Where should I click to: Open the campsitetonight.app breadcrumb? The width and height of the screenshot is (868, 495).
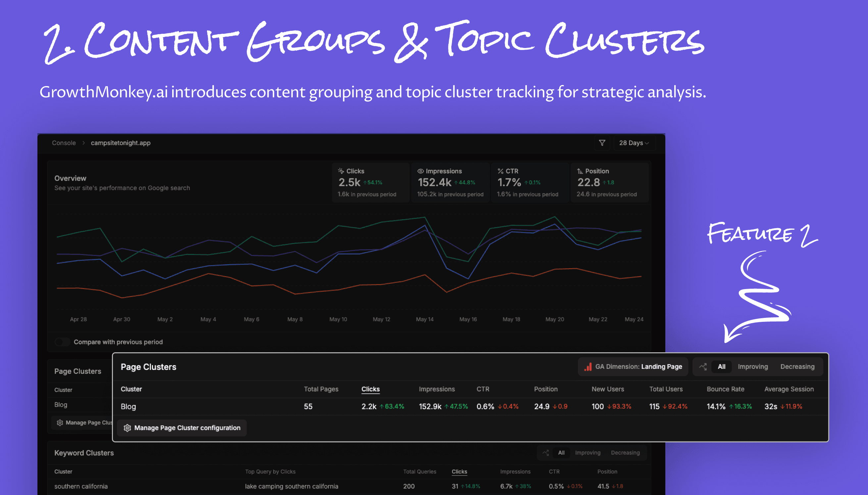pos(121,143)
